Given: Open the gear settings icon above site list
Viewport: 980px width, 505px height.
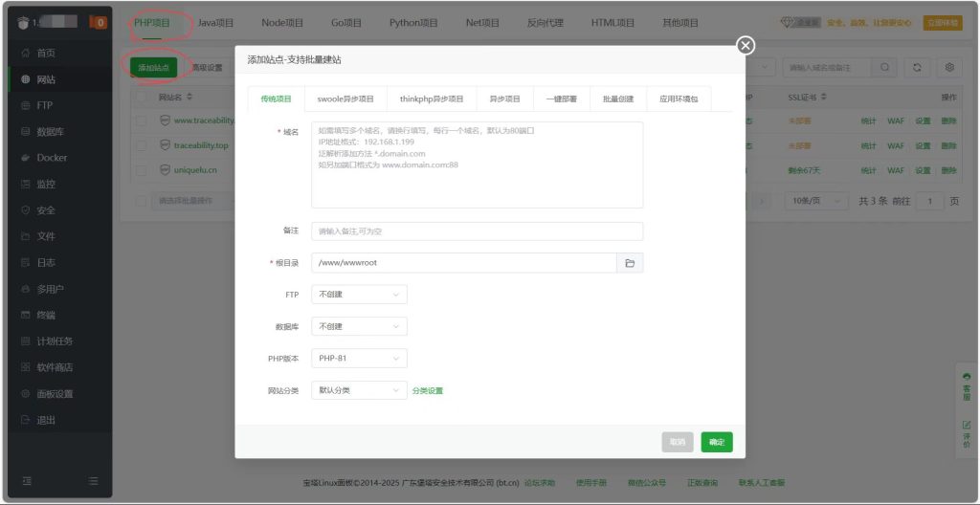Looking at the screenshot, I should (x=948, y=68).
